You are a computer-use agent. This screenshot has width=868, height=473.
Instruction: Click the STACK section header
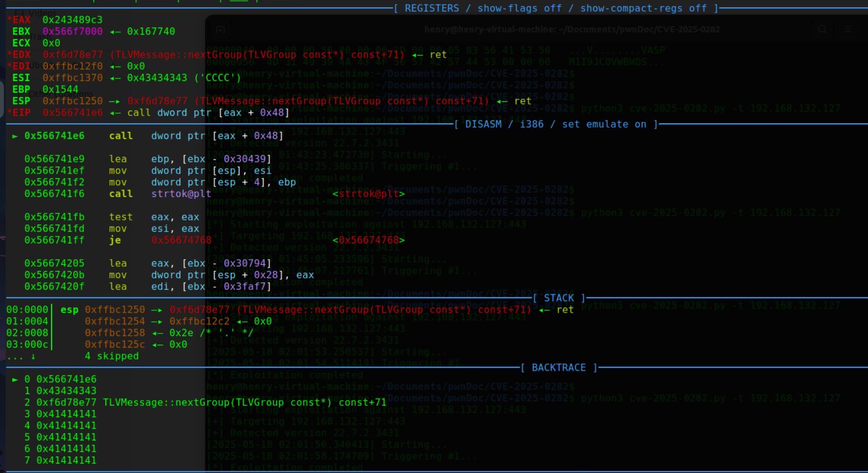[558, 298]
